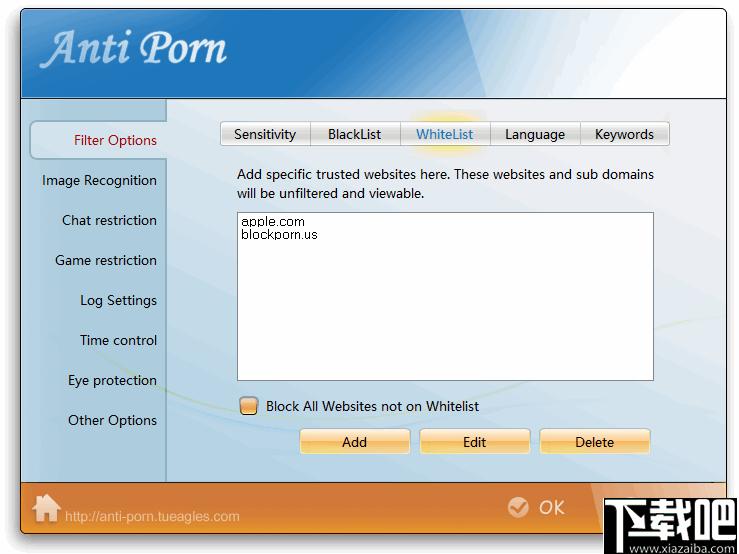Go to Log Settings
The width and height of the screenshot is (739, 554).
118,300
